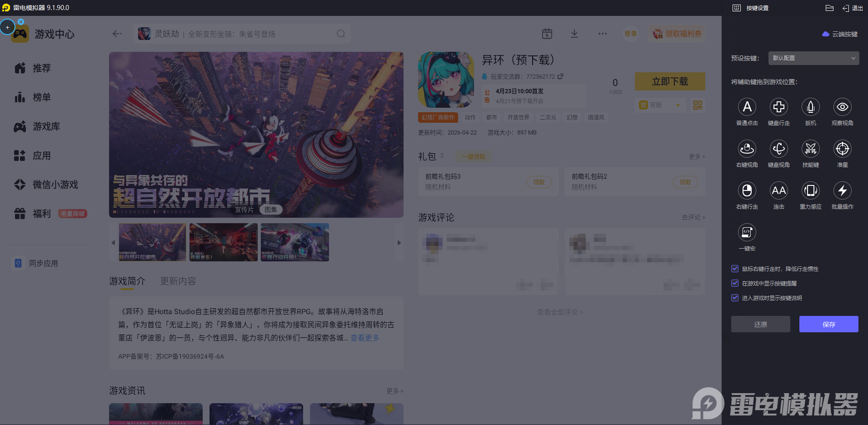Screen dimensions: 868x425
Task: Dismiss the floating plus button overlay
Action: [21, 21]
